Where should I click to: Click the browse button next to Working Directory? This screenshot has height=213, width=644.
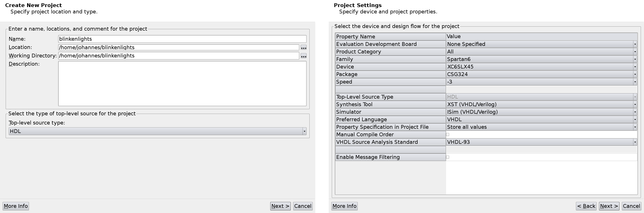(304, 56)
